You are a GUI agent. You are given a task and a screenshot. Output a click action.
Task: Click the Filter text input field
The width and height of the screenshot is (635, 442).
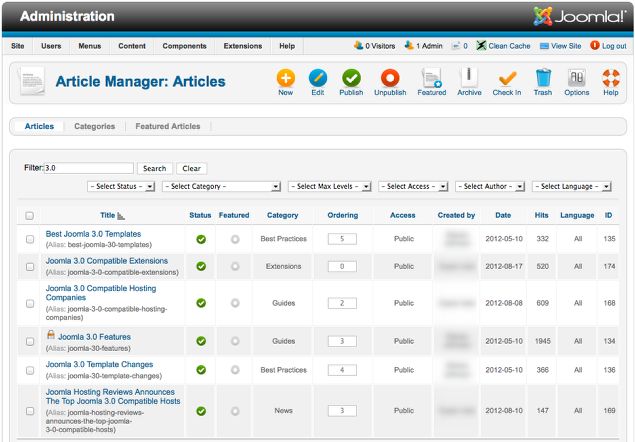click(89, 168)
